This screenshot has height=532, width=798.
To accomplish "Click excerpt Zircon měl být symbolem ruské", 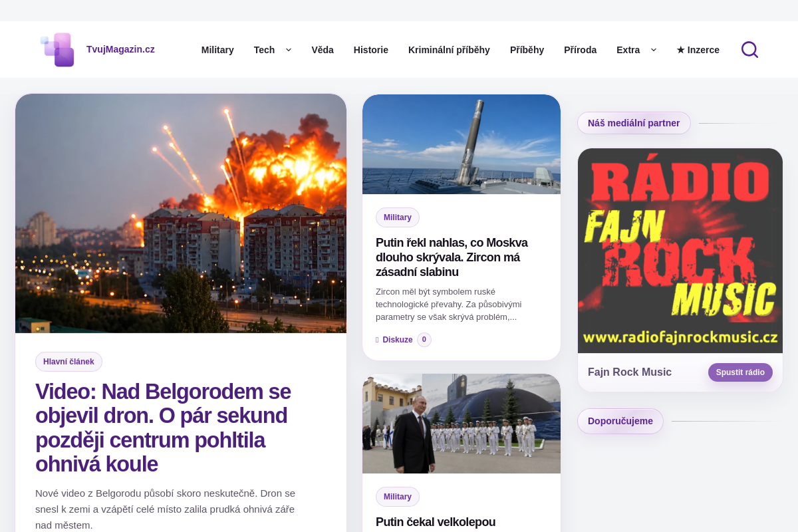I will [449, 305].
